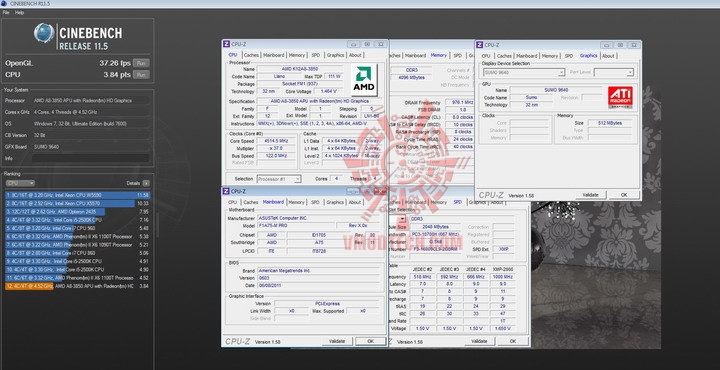720x370 pixels.
Task: Click the American Megatrends Inc. BIOS brand field
Action: coord(318,271)
